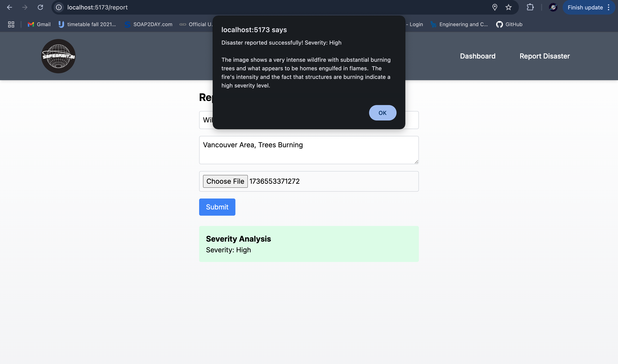Viewport: 618px width, 364px height.
Task: Click the SafeOrbit.AI globe logo
Action: point(58,56)
